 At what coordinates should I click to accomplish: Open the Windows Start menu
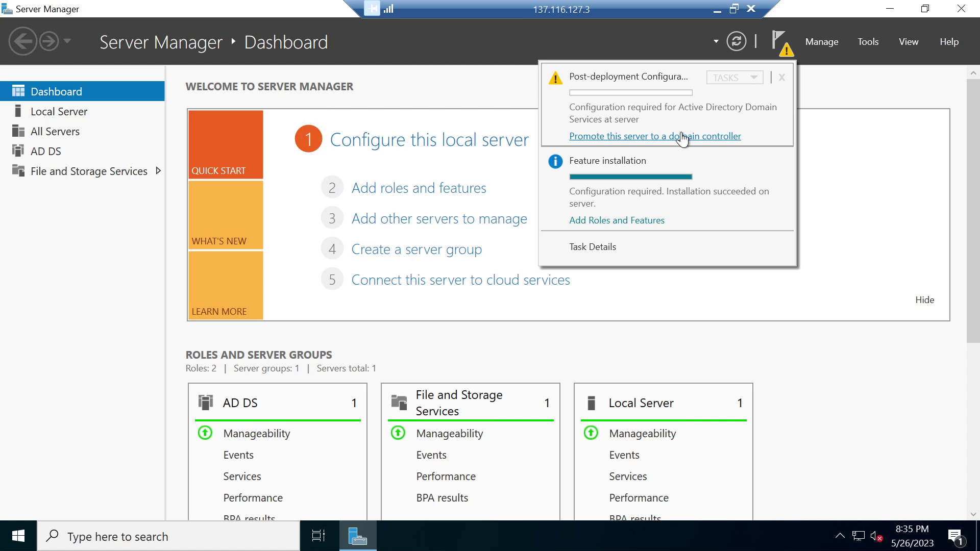[18, 536]
